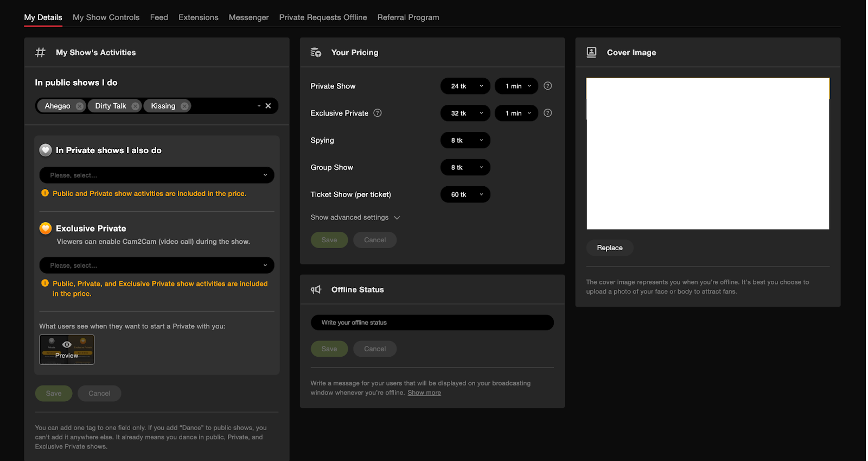Switch to My Show Controls tab
This screenshot has width=868, height=461.
(x=106, y=17)
